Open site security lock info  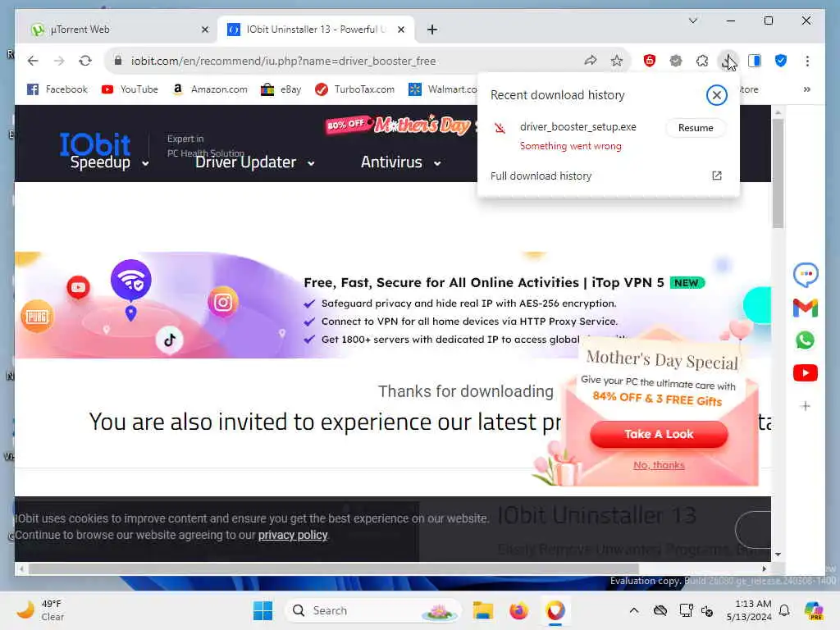click(118, 61)
